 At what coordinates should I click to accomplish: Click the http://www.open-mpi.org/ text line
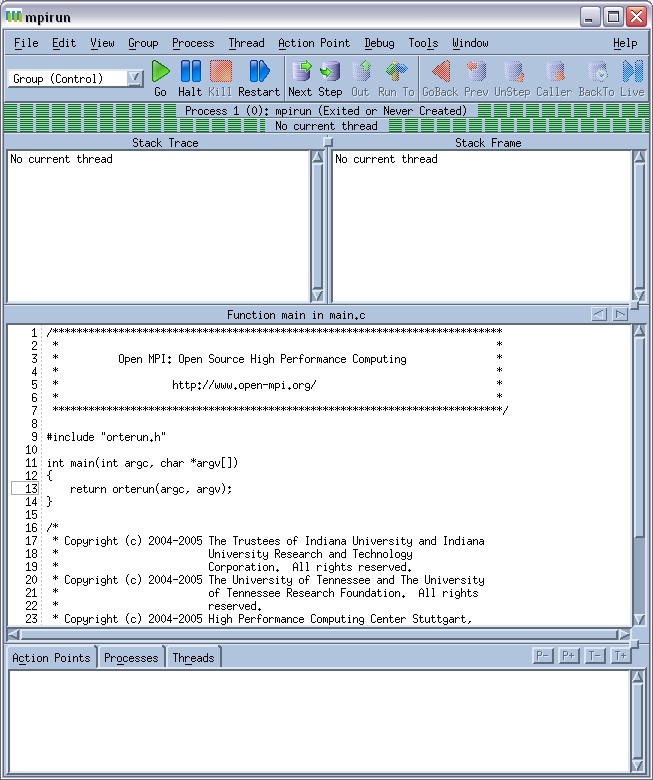pos(244,385)
